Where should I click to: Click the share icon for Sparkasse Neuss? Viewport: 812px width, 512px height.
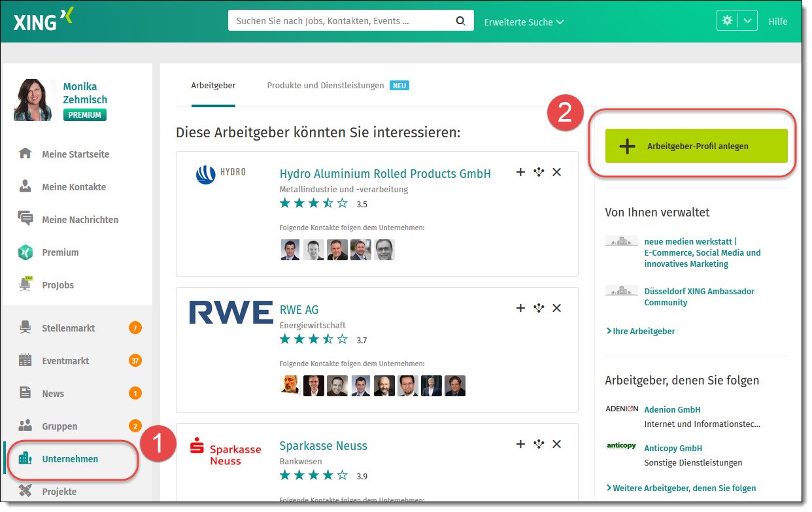pyautogui.click(x=539, y=444)
